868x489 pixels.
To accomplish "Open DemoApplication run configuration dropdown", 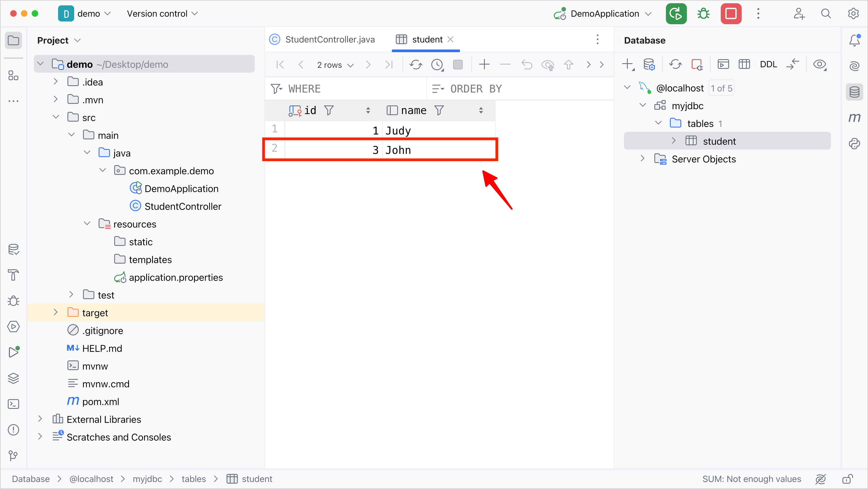I will [603, 14].
